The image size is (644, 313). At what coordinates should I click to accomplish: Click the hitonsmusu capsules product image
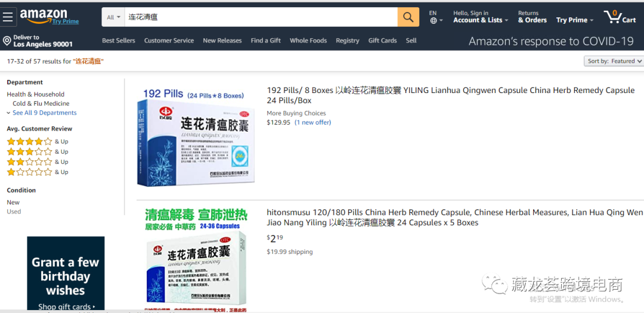coord(196,261)
